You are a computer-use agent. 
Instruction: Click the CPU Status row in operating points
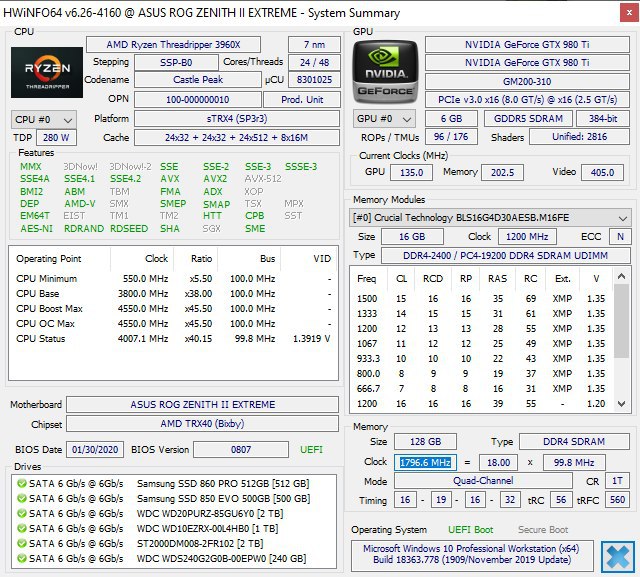click(173, 339)
